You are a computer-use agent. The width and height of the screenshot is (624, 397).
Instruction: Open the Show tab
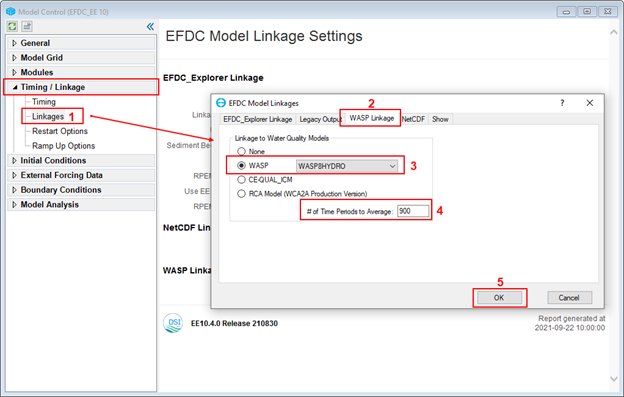click(x=440, y=119)
